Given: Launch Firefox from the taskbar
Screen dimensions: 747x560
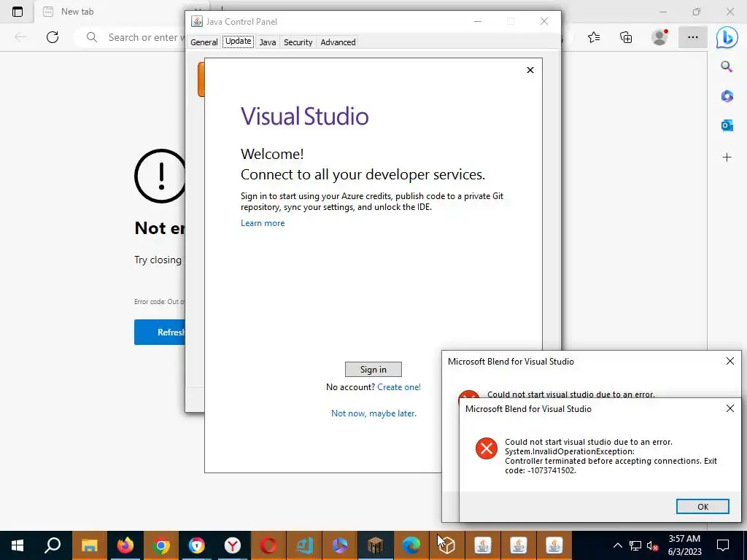Looking at the screenshot, I should (x=125, y=545).
